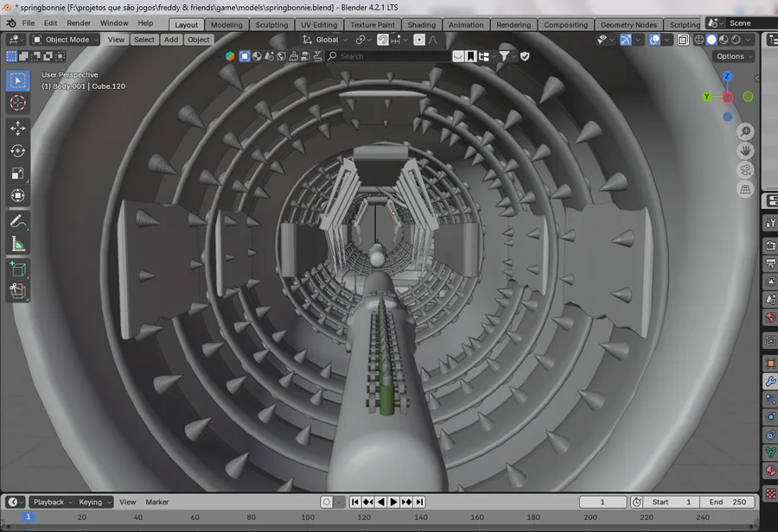
Task: Toggle camera view gizmo button
Action: [745, 170]
